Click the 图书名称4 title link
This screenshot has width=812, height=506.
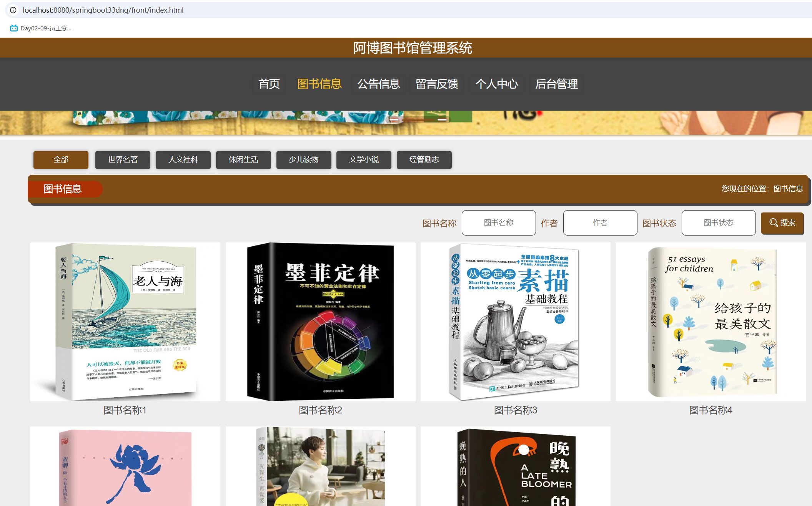[710, 410]
